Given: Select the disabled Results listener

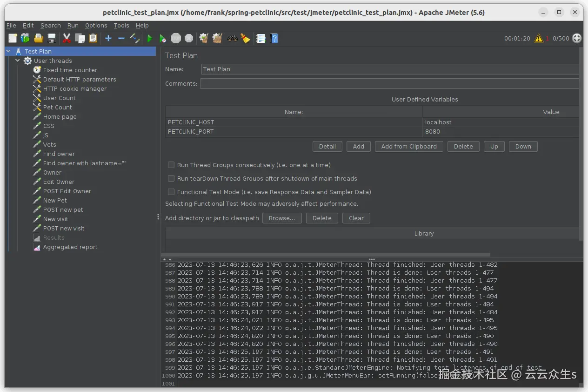Looking at the screenshot, I should tap(53, 238).
